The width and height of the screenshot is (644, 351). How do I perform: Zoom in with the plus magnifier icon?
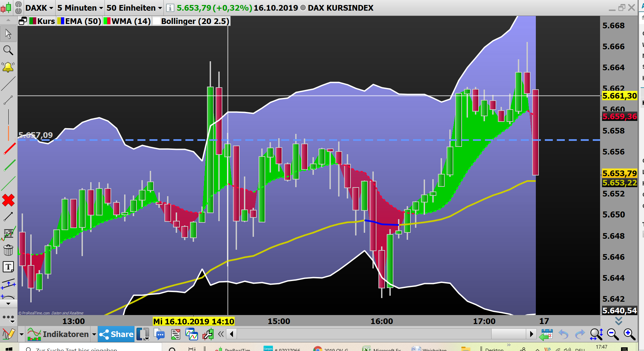(628, 334)
